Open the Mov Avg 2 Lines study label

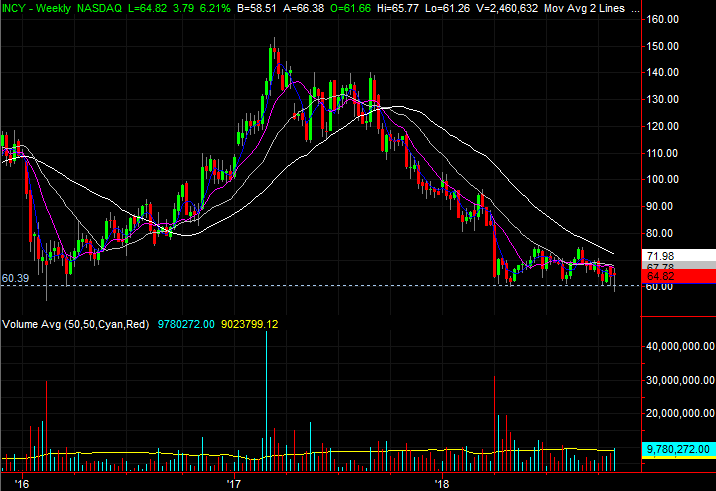pos(584,8)
